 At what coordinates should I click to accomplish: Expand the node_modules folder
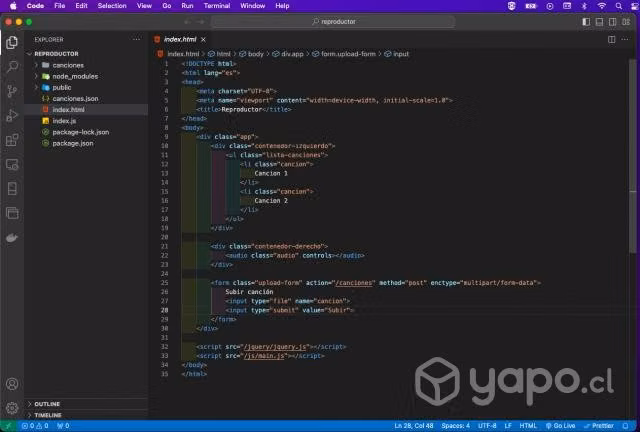[x=86, y=76]
